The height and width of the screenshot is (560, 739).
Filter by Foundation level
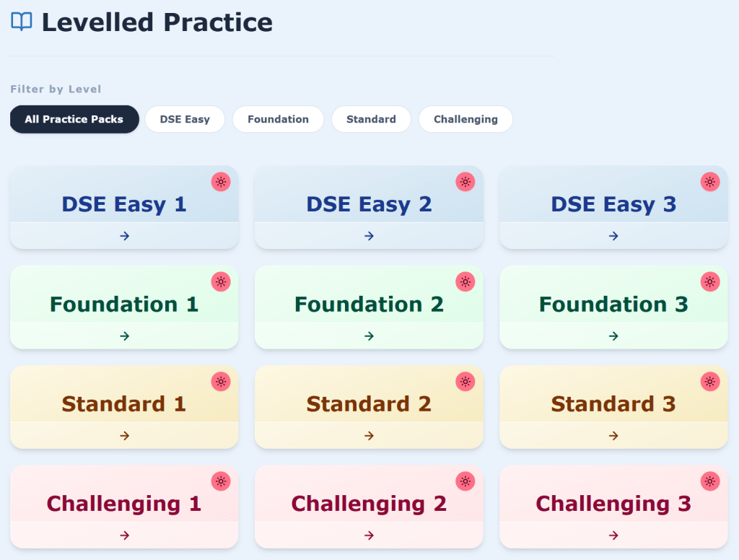(x=278, y=119)
